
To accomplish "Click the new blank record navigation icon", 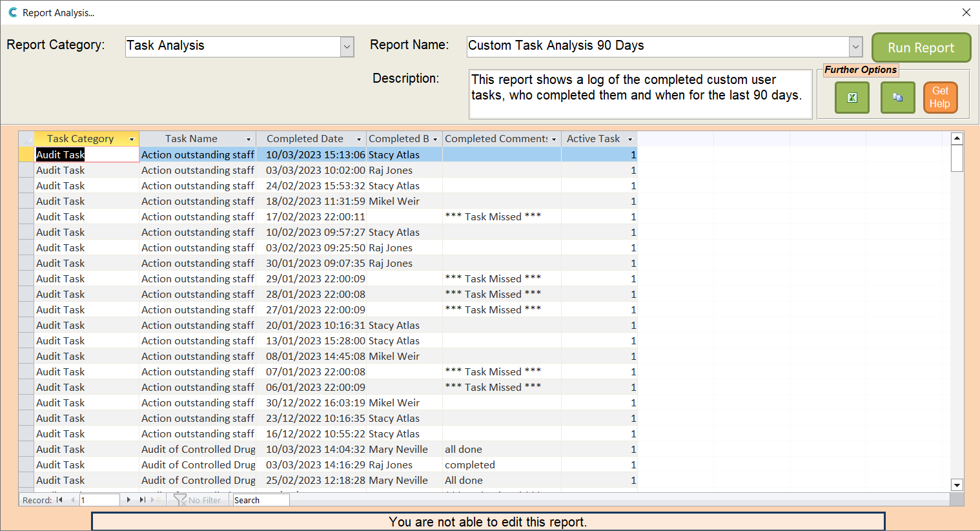I will (x=155, y=500).
